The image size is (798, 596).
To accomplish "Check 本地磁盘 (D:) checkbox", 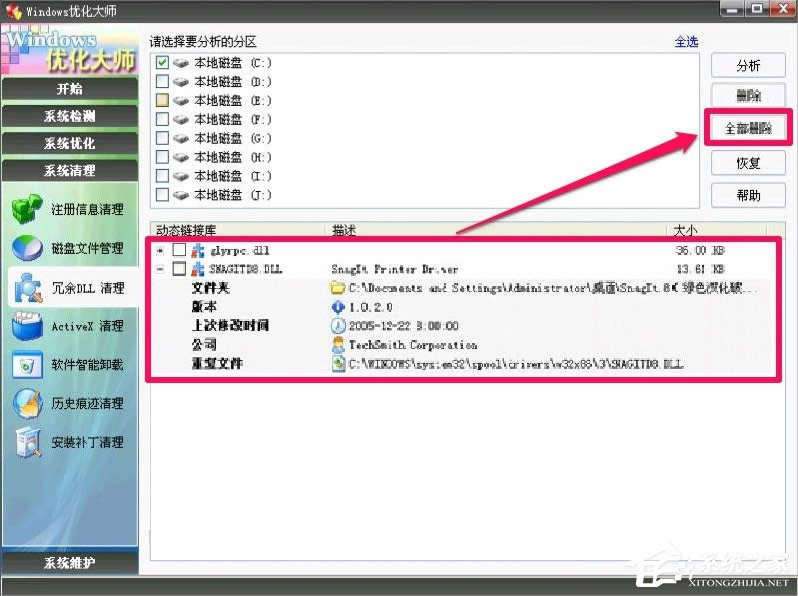I will tap(162, 81).
